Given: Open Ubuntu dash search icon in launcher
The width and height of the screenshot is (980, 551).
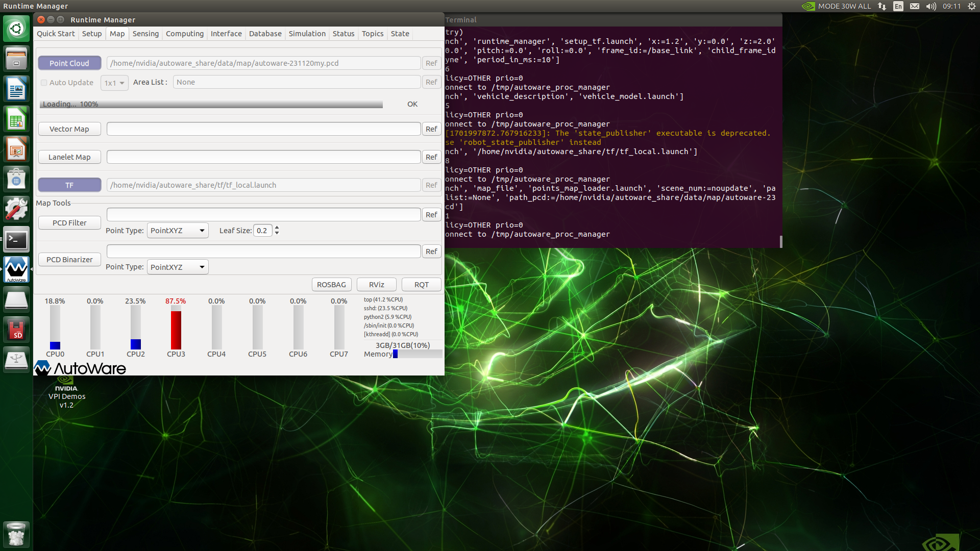Looking at the screenshot, I should pos(16,28).
